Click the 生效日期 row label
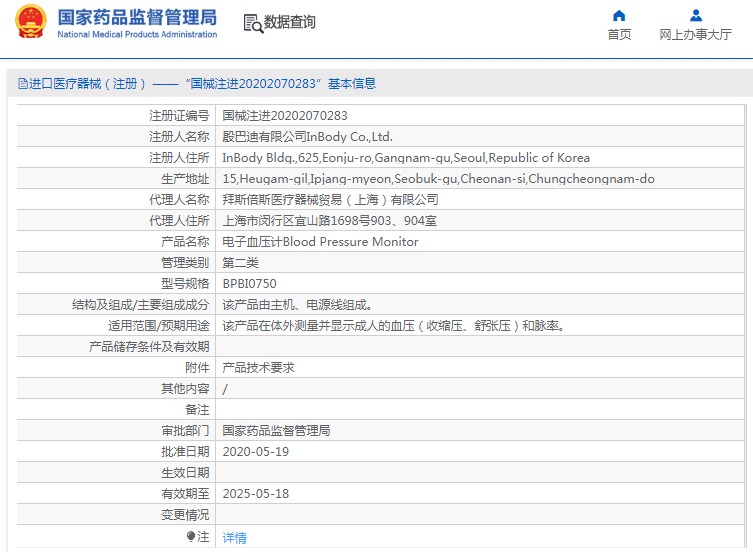The height and width of the screenshot is (552, 753). click(x=185, y=473)
